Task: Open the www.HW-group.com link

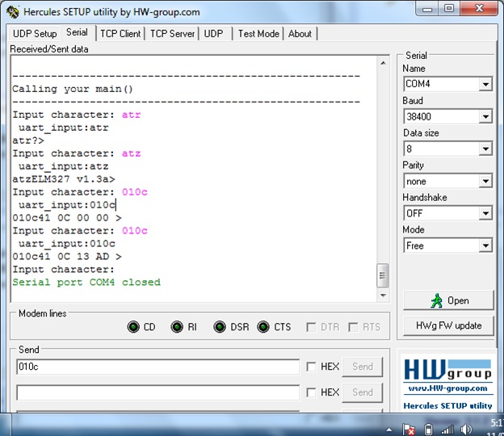Action: [x=447, y=388]
